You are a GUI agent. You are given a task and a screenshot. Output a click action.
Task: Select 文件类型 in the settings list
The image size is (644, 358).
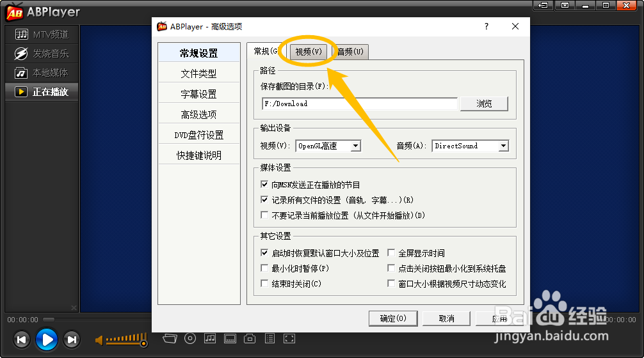(x=199, y=74)
